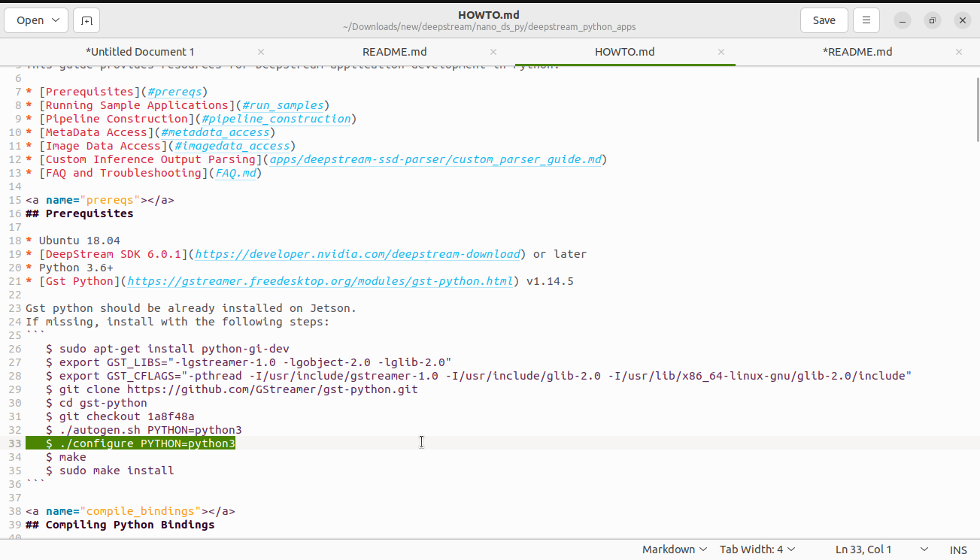This screenshot has height=560, width=980.
Task: Toggle overwrite mode via the INS indicator
Action: click(x=958, y=549)
